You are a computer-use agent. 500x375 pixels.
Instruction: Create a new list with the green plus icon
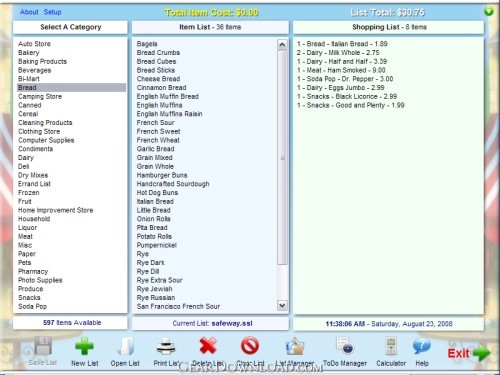[84, 346]
